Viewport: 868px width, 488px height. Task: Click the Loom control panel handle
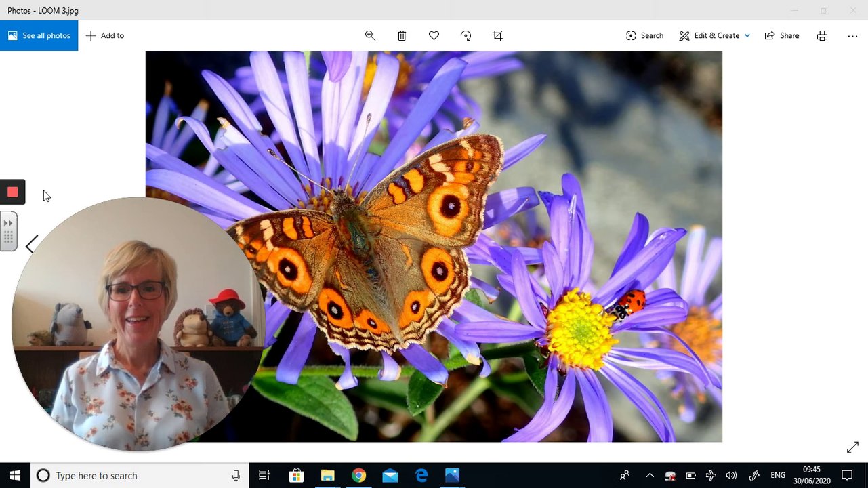point(8,231)
